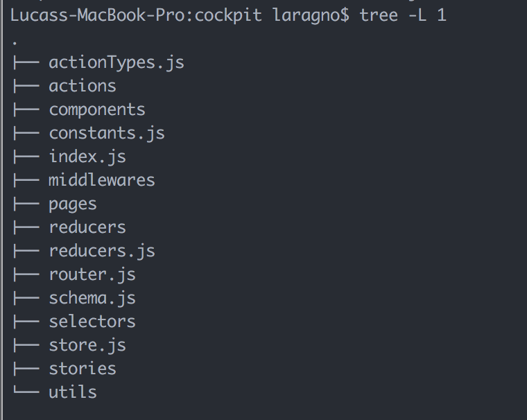
Task: Click the branch connector before utils
Action: 26,392
